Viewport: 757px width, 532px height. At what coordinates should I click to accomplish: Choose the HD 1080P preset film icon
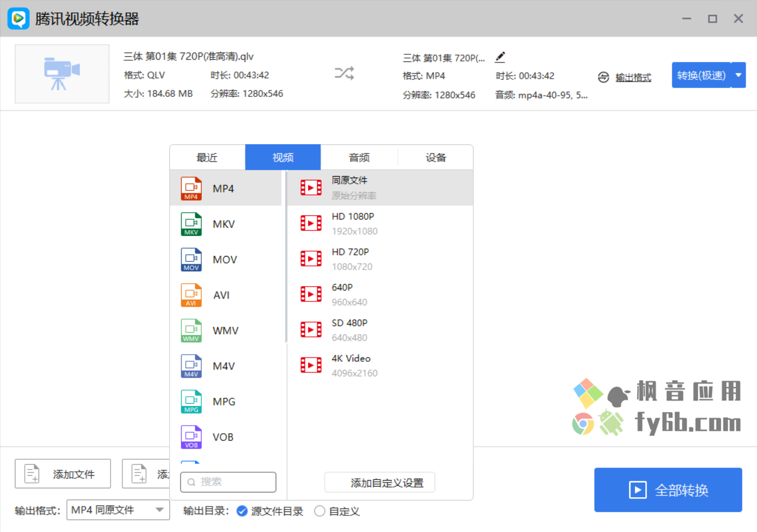click(x=311, y=223)
